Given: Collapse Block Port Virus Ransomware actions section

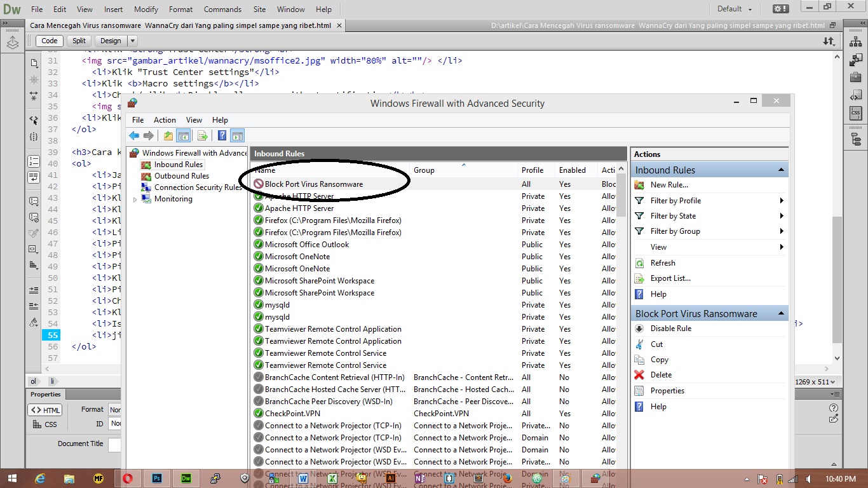Looking at the screenshot, I should pyautogui.click(x=781, y=314).
